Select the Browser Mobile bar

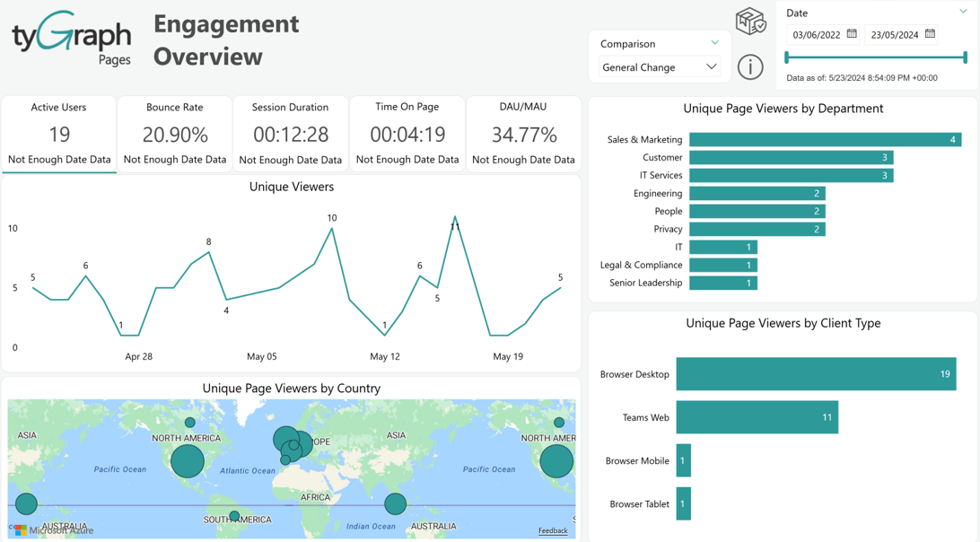tap(683, 460)
